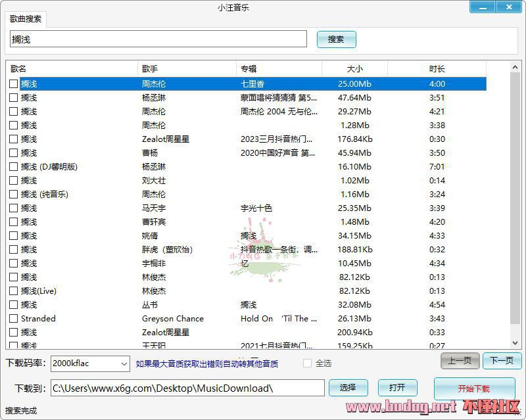The width and height of the screenshot is (526, 420).
Task: Sort results by the 时长 column header
Action: click(x=437, y=69)
